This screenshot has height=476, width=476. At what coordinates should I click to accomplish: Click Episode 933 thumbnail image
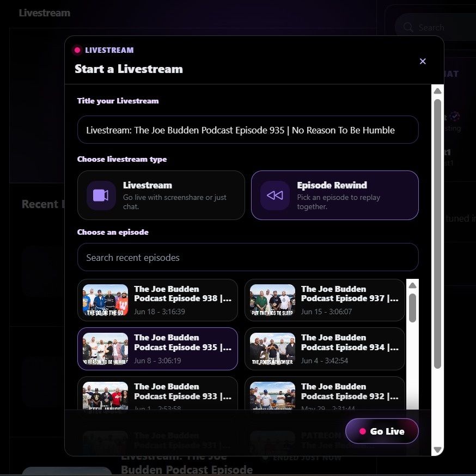105,395
